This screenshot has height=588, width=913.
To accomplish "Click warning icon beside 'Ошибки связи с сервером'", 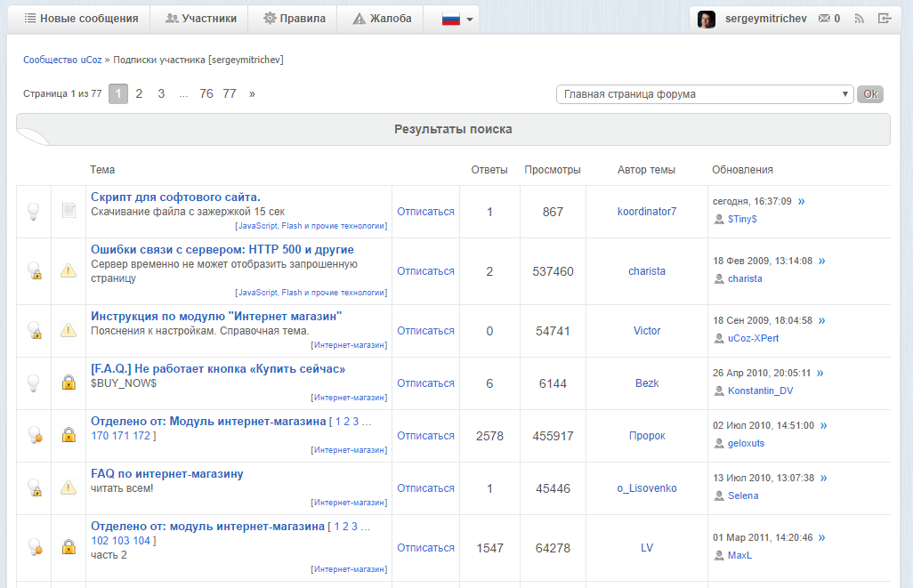I will 69,271.
